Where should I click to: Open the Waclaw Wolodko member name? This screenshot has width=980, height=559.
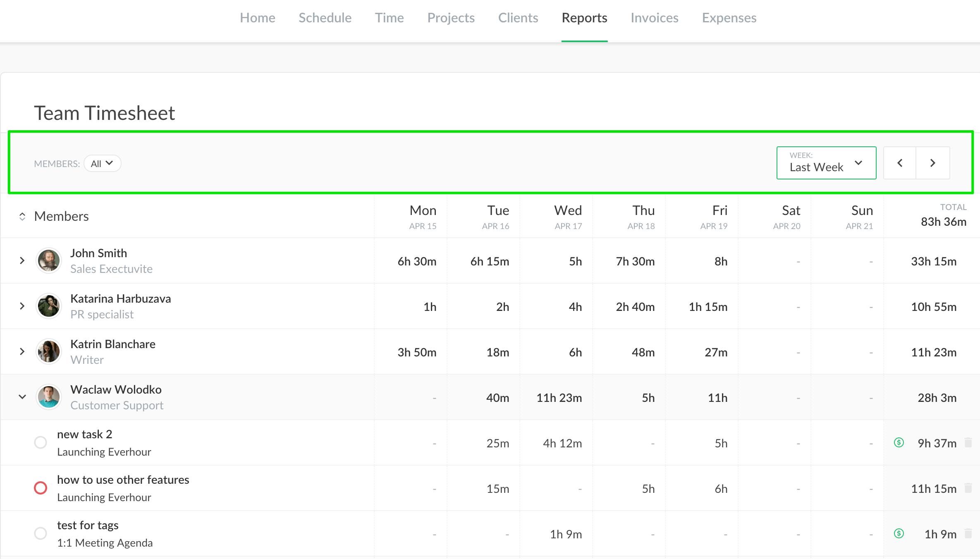pyautogui.click(x=116, y=389)
